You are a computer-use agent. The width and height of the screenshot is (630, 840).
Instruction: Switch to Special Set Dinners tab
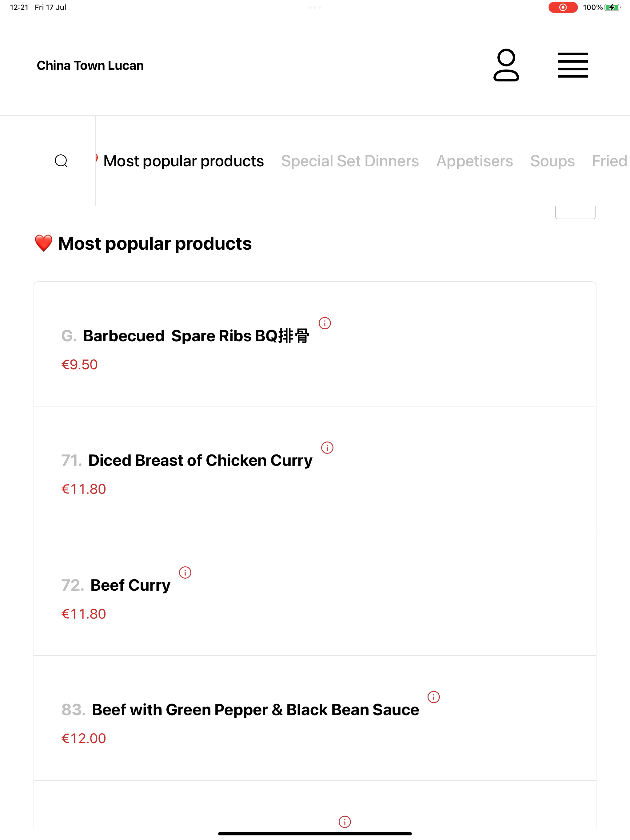tap(350, 161)
